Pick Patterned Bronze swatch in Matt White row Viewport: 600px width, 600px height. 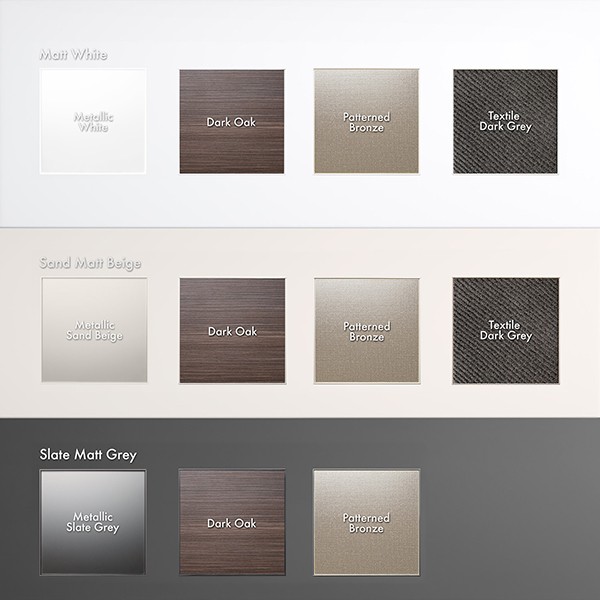[x=366, y=122]
